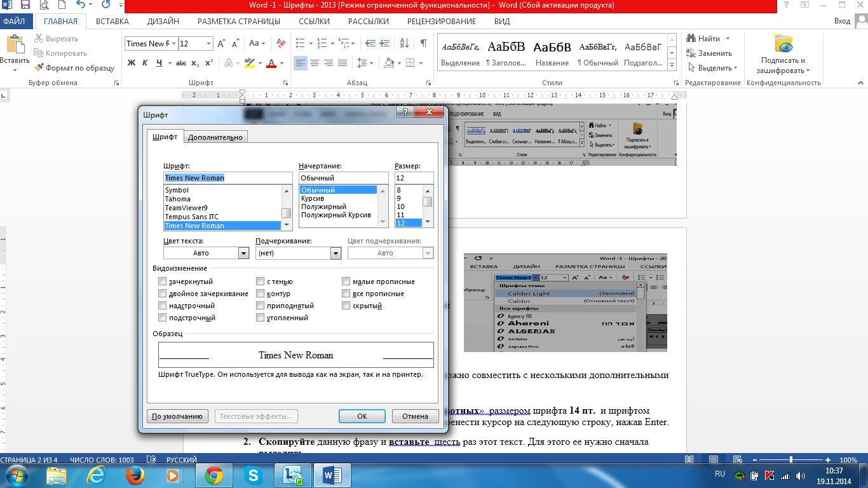
Task: Open the Aa change case dropdown
Action: click(257, 43)
